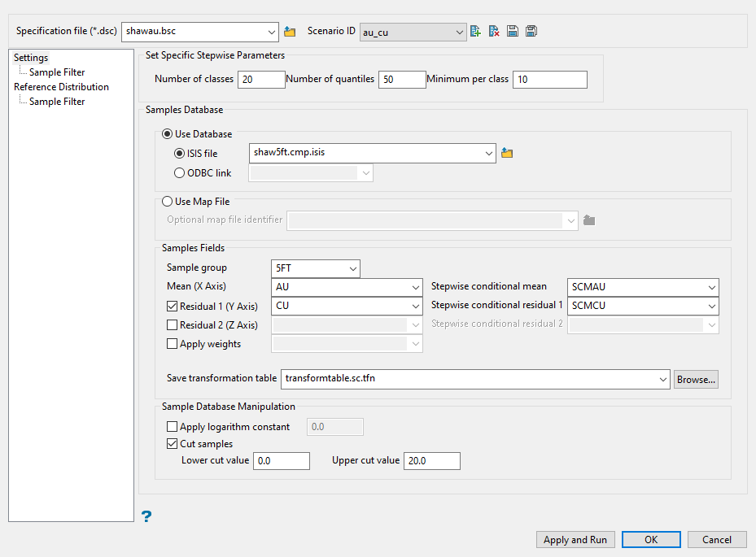Enable the Residual 2 (Z Axis) checkbox
Screen dimensions: 756x557
[x=172, y=325]
